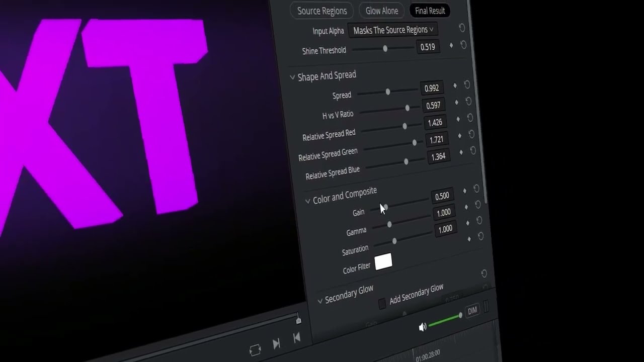Viewport: 644px width, 362px height.
Task: Click the Relative Spread Blue value 1.364
Action: (x=438, y=156)
